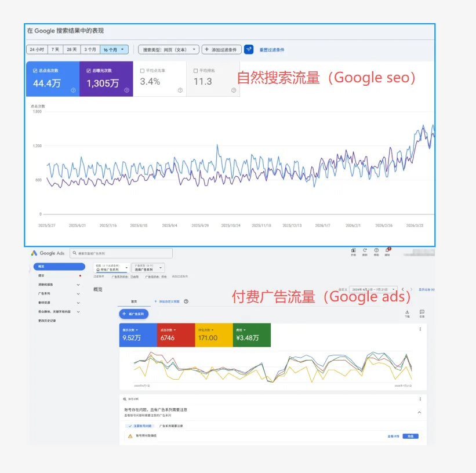Click the view details link in the issue row
The image size is (476, 473).
(x=393, y=436)
